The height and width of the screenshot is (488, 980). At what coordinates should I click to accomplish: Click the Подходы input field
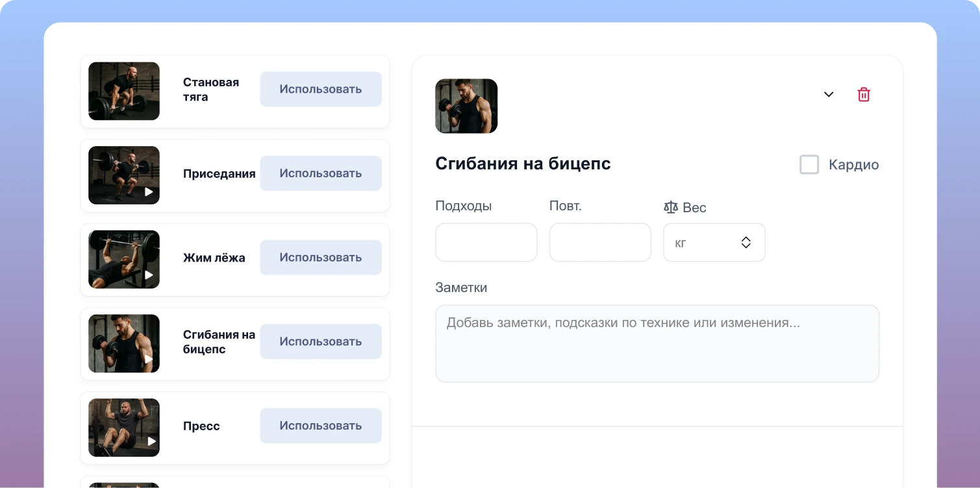coord(486,243)
